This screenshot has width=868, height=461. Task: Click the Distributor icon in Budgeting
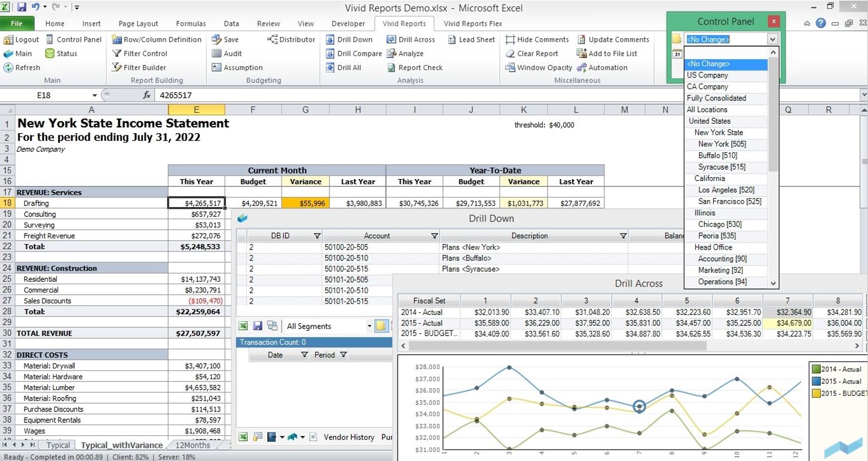click(x=273, y=40)
